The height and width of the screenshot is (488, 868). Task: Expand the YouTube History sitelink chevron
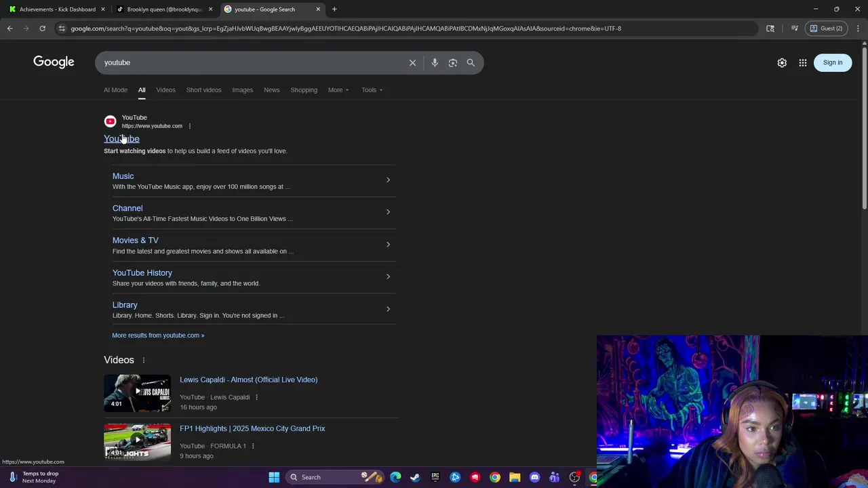[x=388, y=277]
